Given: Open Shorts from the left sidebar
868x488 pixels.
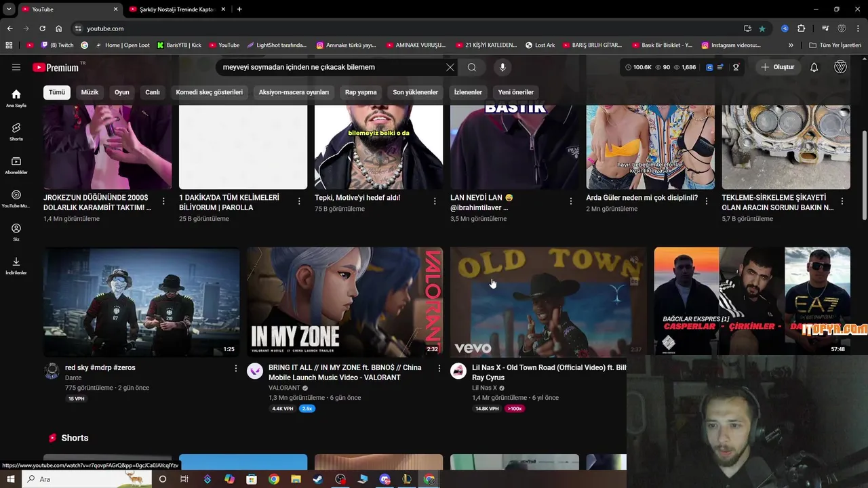Looking at the screenshot, I should 16,131.
